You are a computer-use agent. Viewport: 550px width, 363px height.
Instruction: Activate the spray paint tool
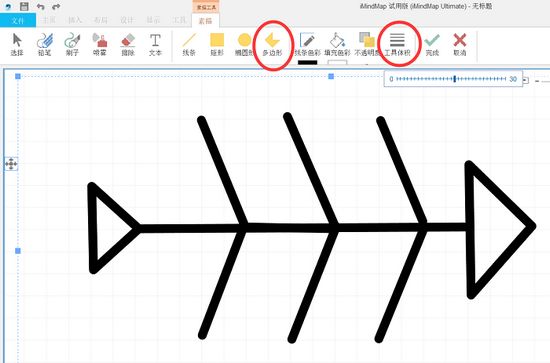pos(100,44)
